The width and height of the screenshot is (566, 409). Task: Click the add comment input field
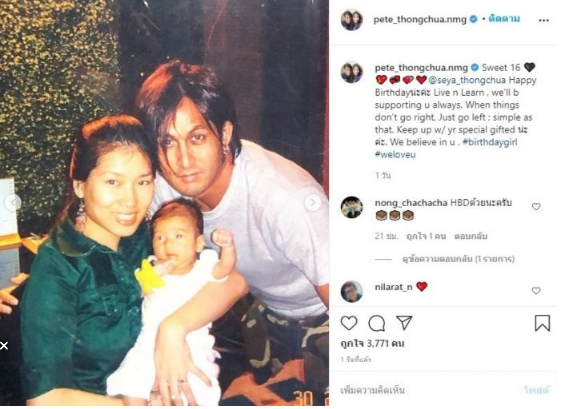(x=426, y=390)
